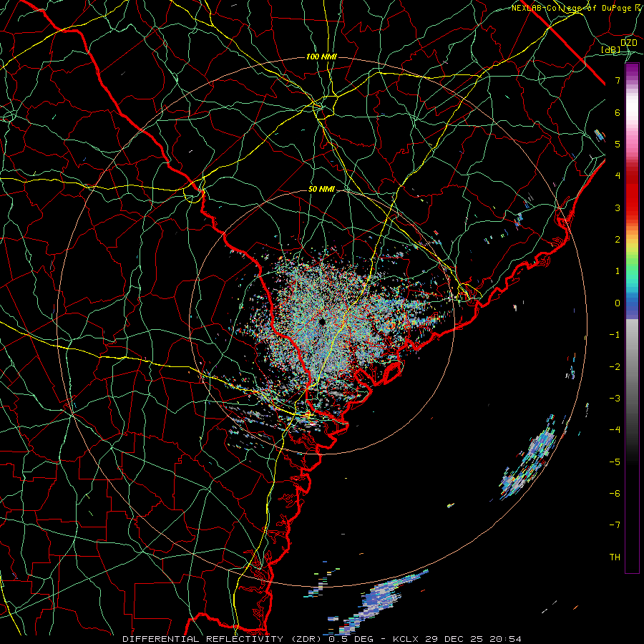
Task: Click the -3 tick label on the color scale
Action: point(615,399)
